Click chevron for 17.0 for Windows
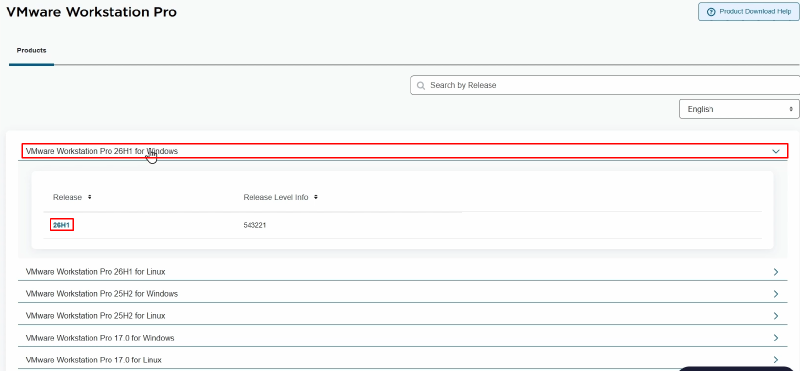Viewport: 800px width, 371px height. pos(776,338)
